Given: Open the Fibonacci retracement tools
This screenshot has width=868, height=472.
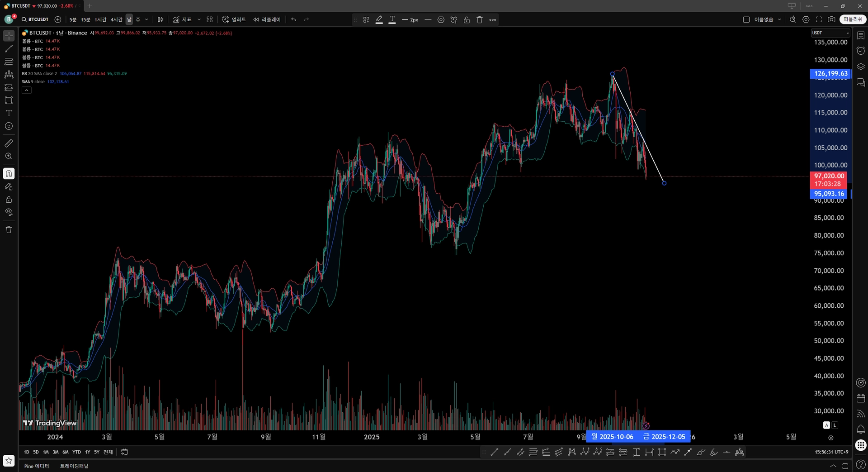Looking at the screenshot, I should point(9,62).
